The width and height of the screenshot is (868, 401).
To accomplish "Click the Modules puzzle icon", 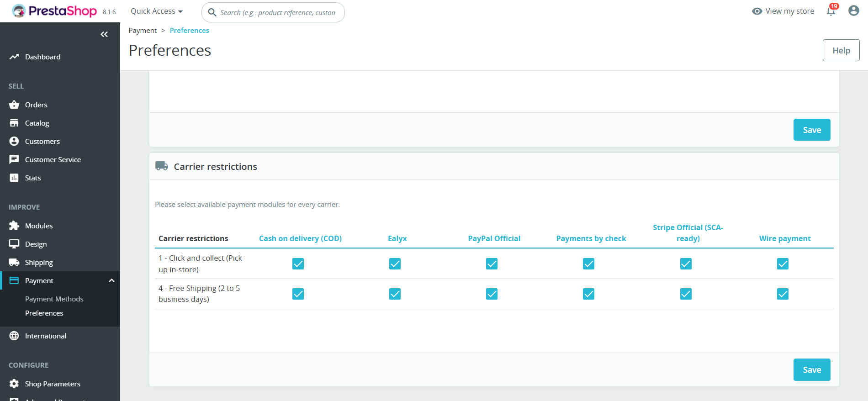I will (14, 226).
